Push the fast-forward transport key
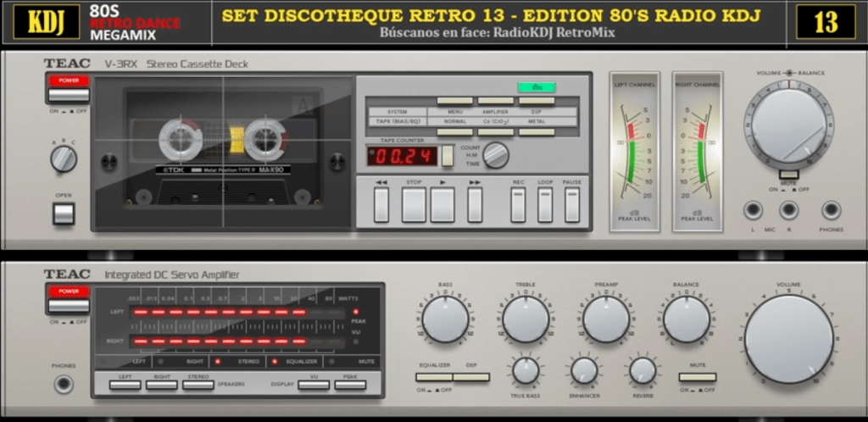Image resolution: width=868 pixels, height=422 pixels. (475, 204)
